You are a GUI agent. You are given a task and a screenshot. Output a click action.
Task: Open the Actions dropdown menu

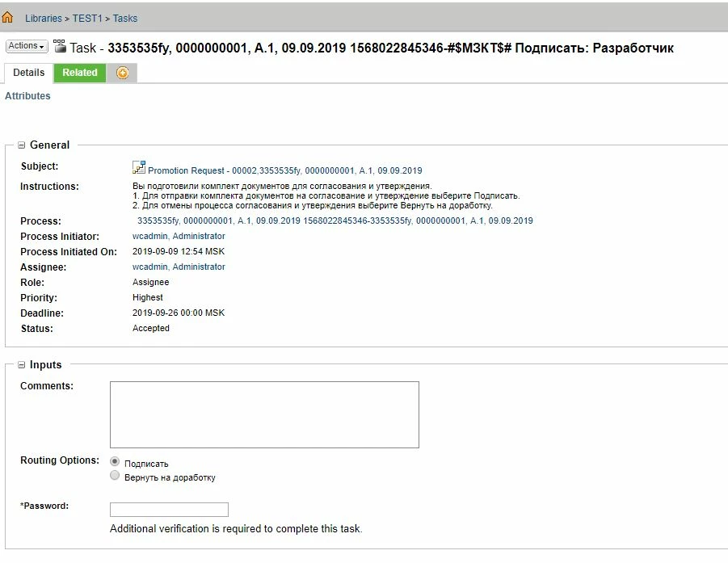click(x=27, y=46)
